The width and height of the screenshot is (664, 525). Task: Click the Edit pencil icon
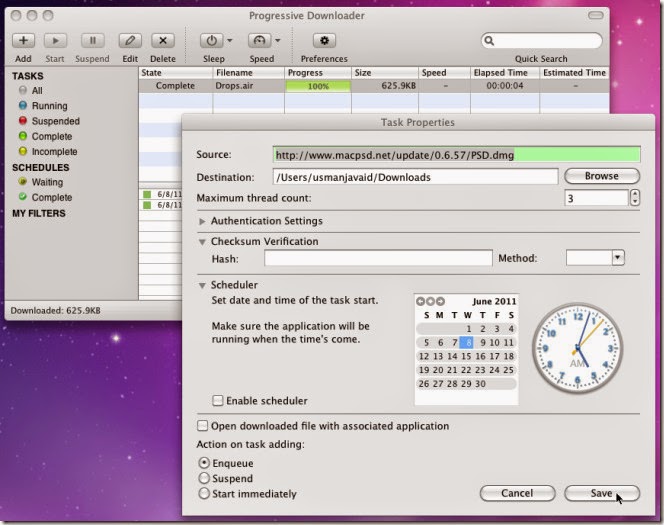[x=130, y=41]
